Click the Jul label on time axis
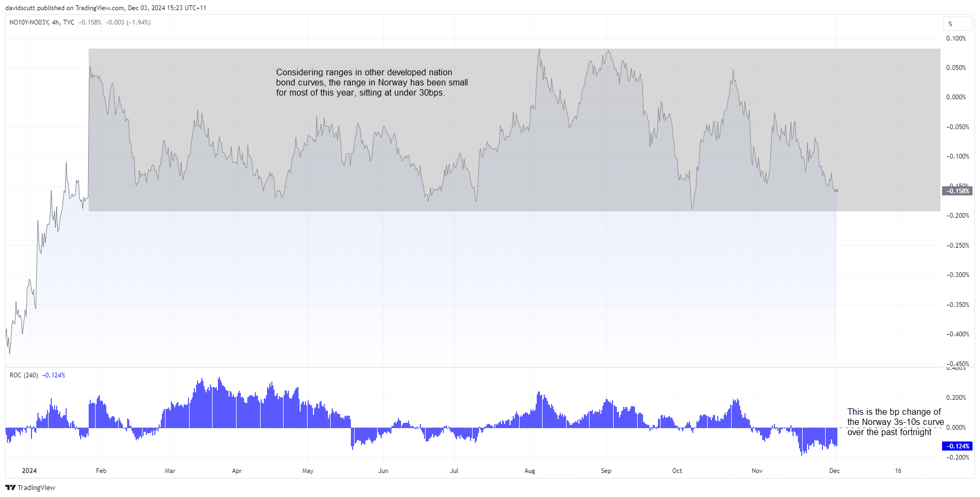This screenshot has height=497, width=980. click(454, 471)
